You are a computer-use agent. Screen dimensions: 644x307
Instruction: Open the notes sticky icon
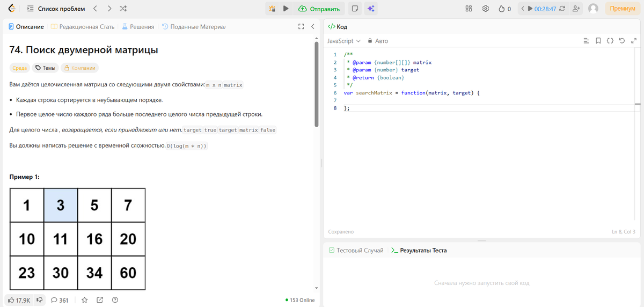354,9
